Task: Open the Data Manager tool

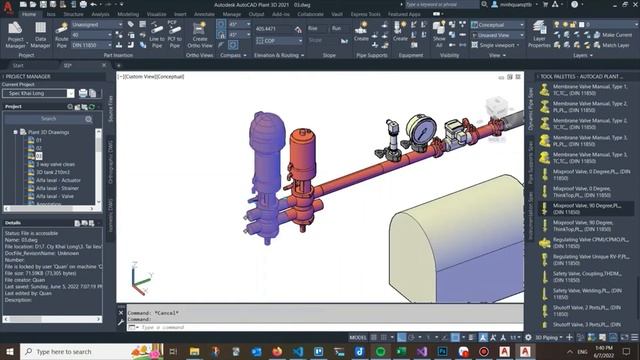Action: point(40,35)
